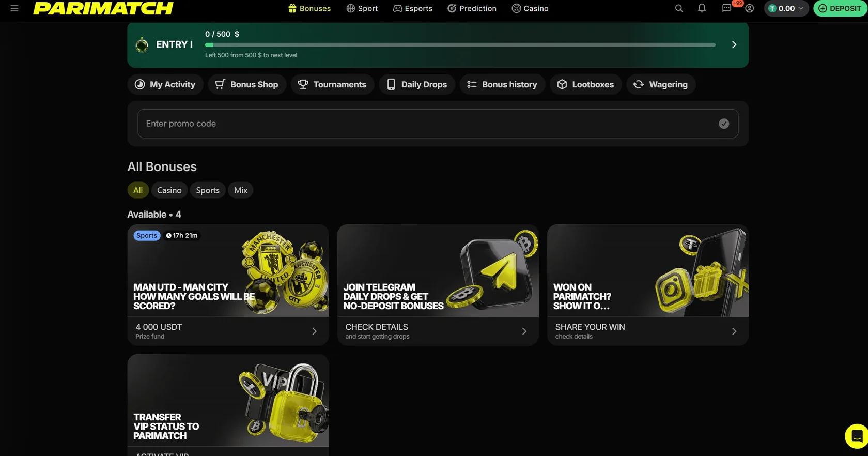Open the search magnifier icon
The image size is (868, 456).
pos(679,8)
